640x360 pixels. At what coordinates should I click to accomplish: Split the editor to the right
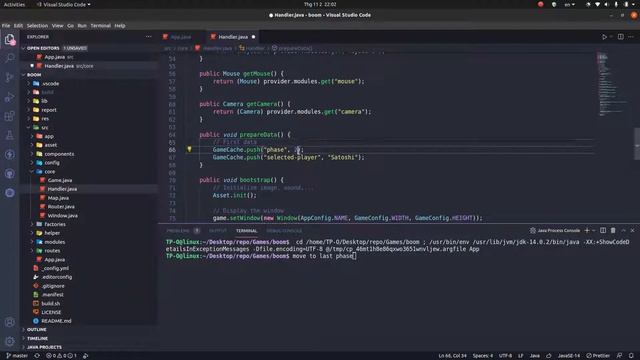point(620,37)
